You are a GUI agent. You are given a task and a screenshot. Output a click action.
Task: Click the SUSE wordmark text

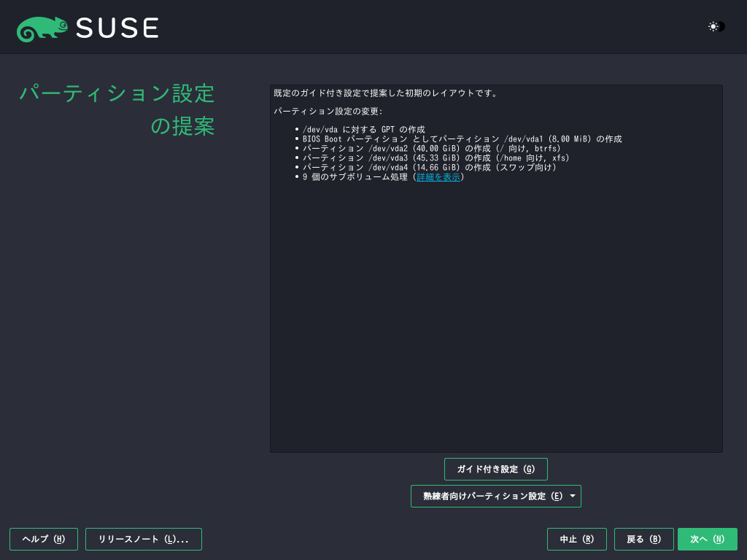coord(117,28)
